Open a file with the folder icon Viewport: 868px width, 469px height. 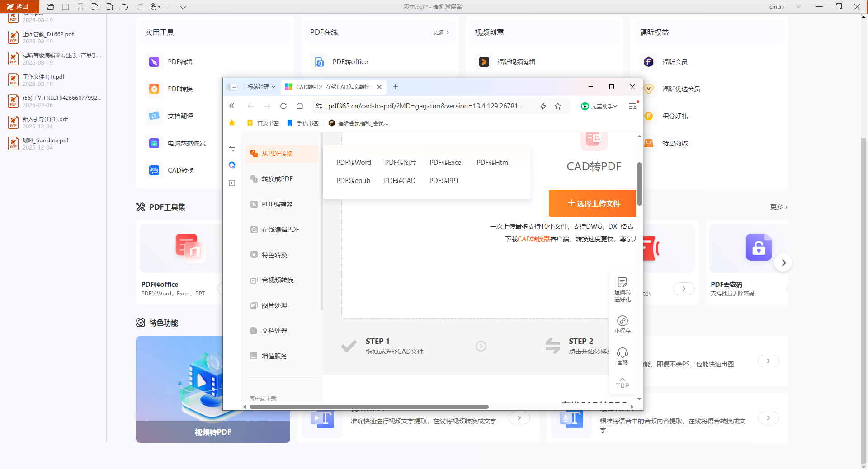click(51, 7)
